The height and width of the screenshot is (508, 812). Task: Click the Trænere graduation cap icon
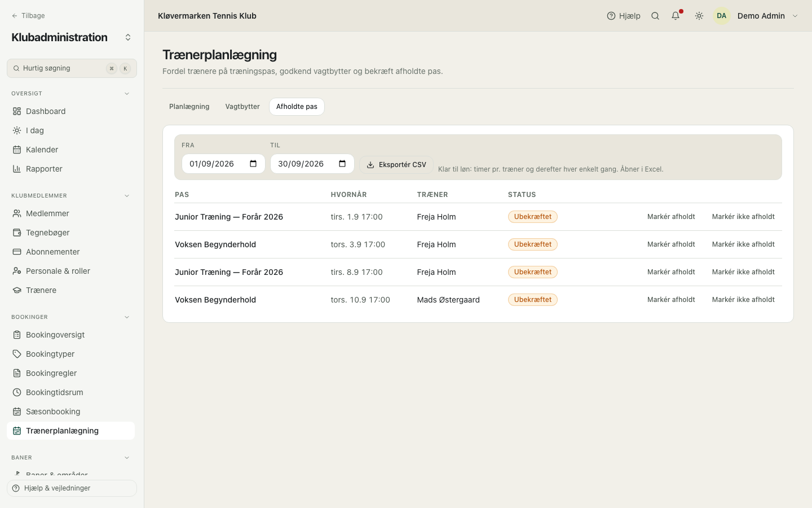tap(17, 290)
